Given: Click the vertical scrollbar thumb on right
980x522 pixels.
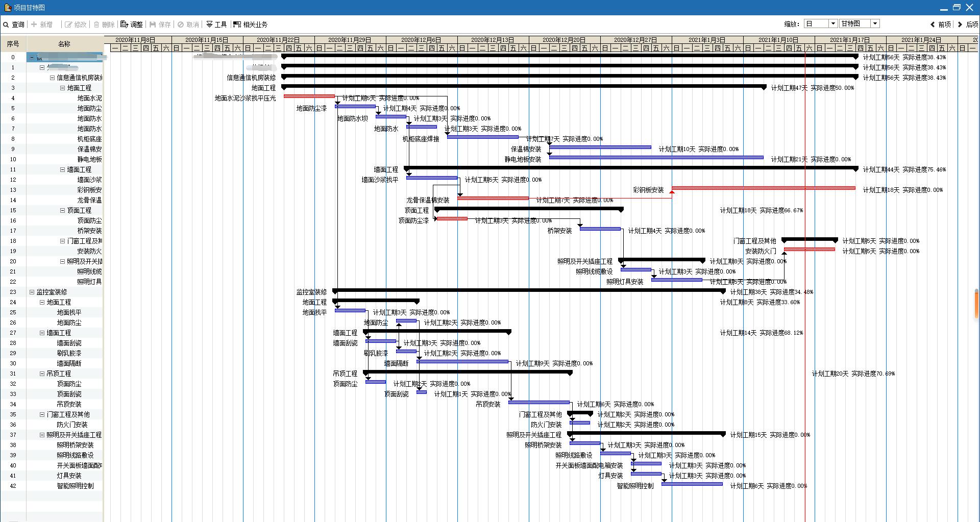Looking at the screenshot, I should tap(976, 304).
